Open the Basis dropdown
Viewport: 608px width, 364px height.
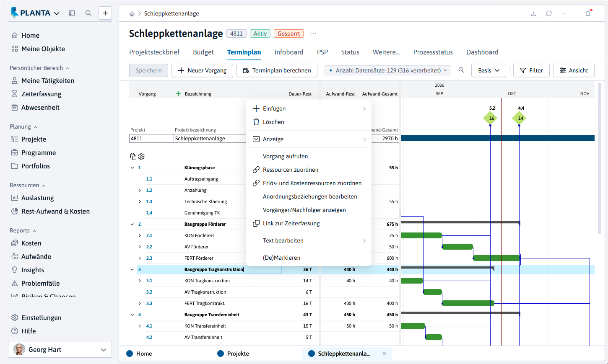pyautogui.click(x=488, y=70)
